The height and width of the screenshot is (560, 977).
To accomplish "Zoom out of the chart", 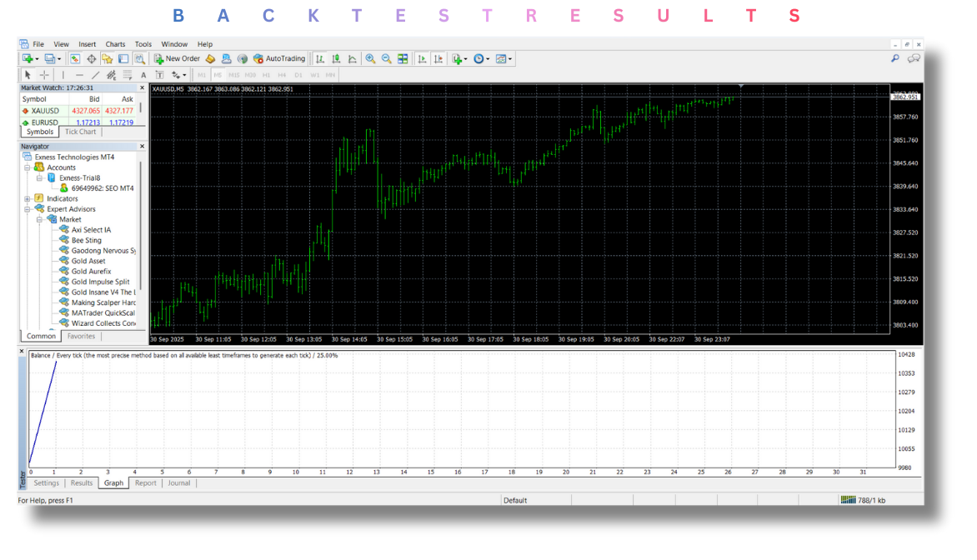I will point(386,59).
